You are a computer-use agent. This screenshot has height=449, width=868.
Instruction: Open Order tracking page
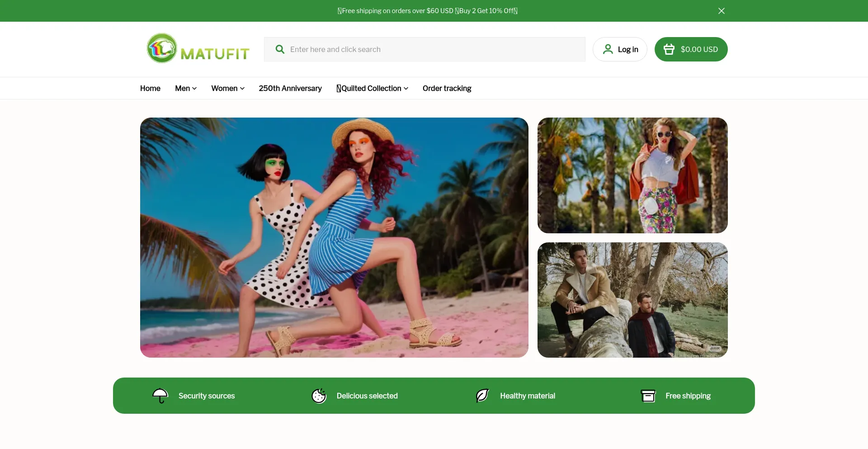coord(447,88)
